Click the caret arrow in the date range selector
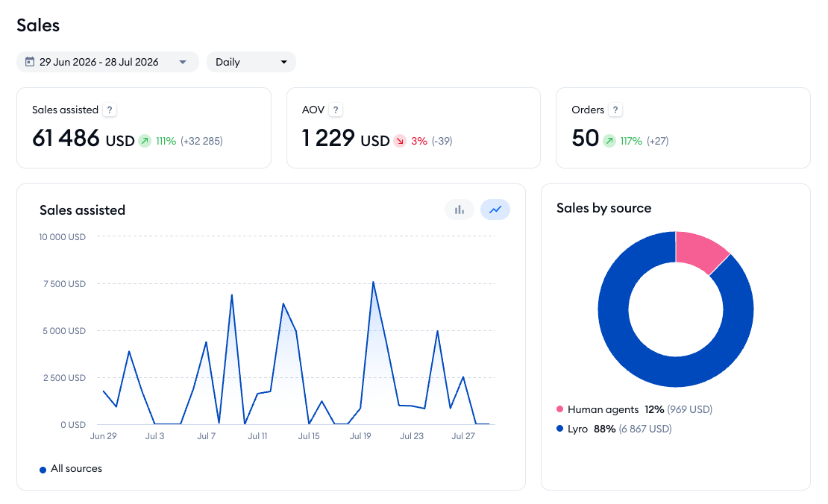Viewport: 828px width, 504px height. point(183,63)
